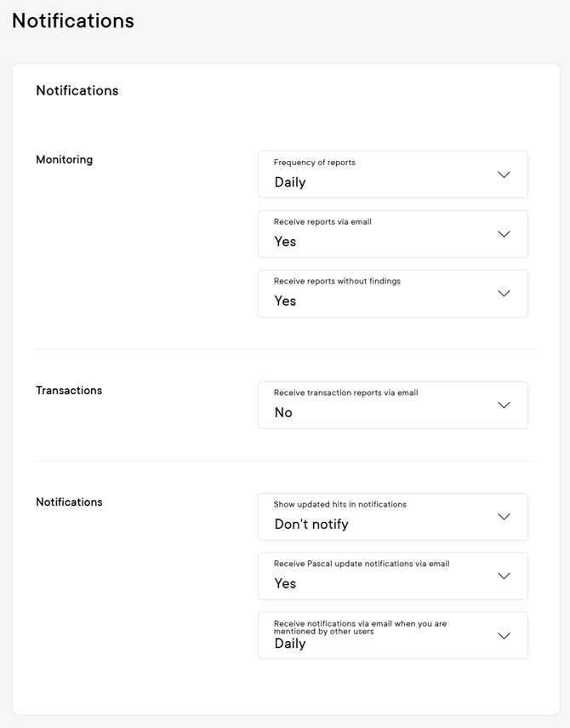Viewport: 570px width, 728px height.
Task: Click the chevron in Receive reports via email
Action: 504,234
